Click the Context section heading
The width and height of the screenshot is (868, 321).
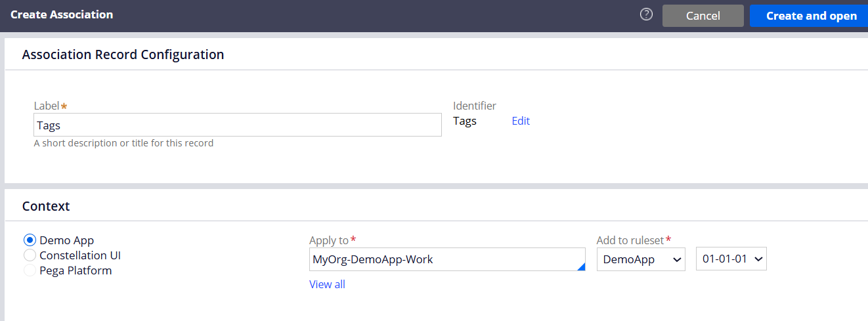tap(46, 206)
